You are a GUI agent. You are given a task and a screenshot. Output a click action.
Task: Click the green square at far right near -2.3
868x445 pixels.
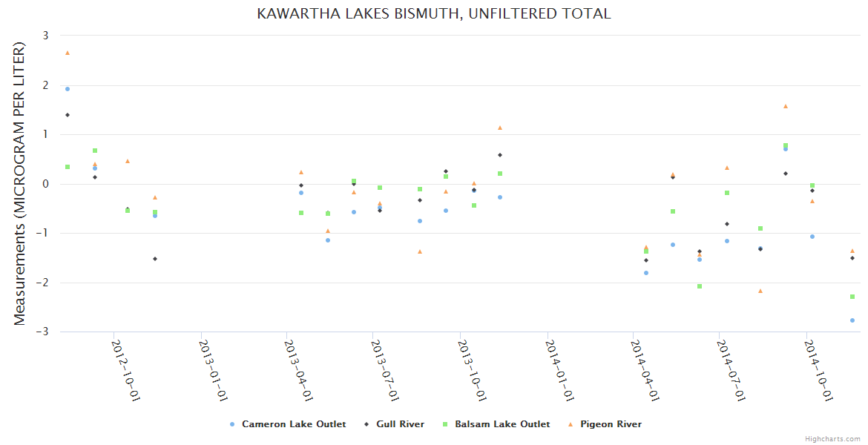tap(852, 297)
